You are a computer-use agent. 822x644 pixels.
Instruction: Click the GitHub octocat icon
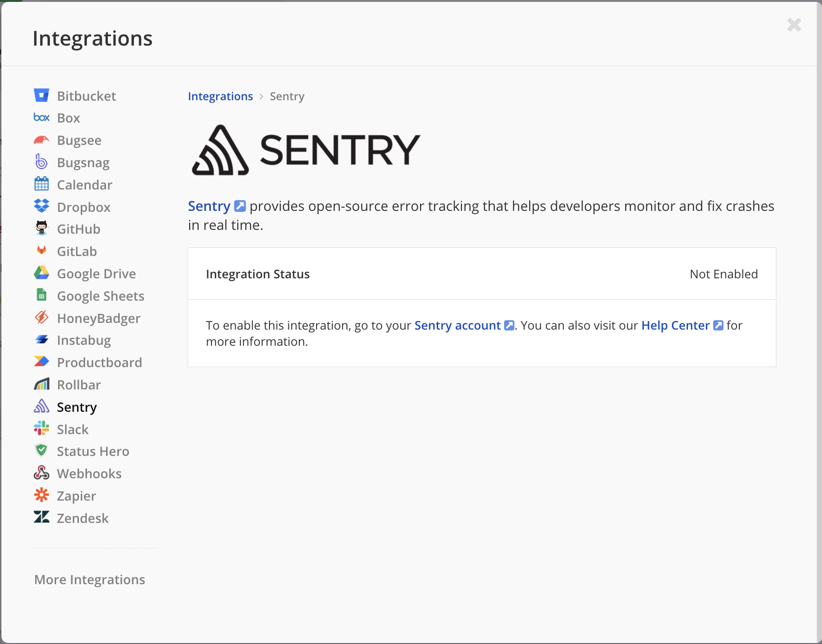(41, 228)
